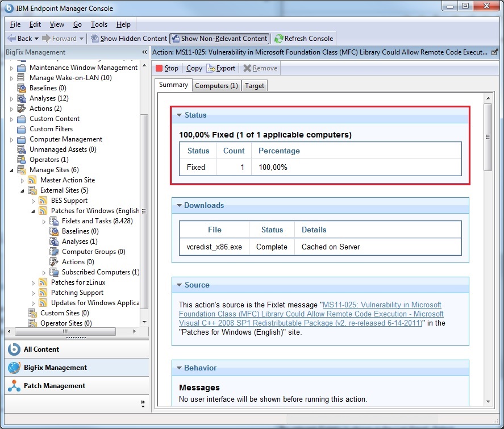Click the Master Action Site feed icon

click(x=32, y=180)
